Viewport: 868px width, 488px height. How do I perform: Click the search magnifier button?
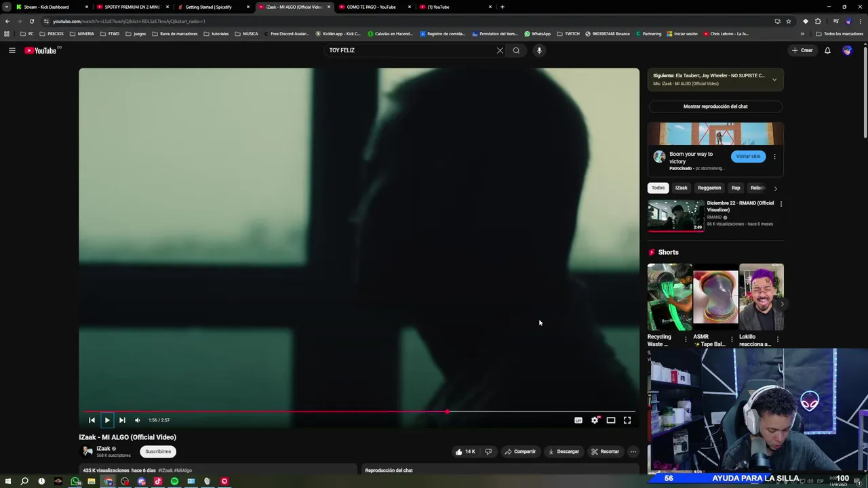516,50
